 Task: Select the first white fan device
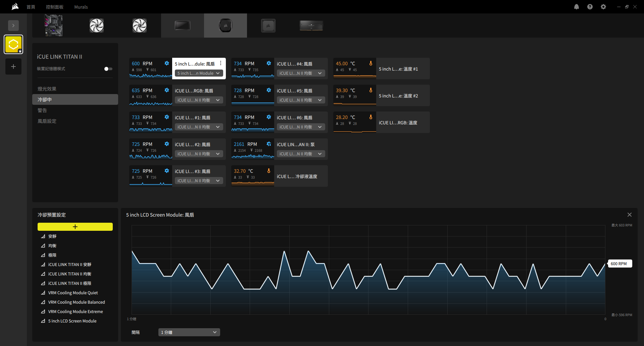[97, 26]
